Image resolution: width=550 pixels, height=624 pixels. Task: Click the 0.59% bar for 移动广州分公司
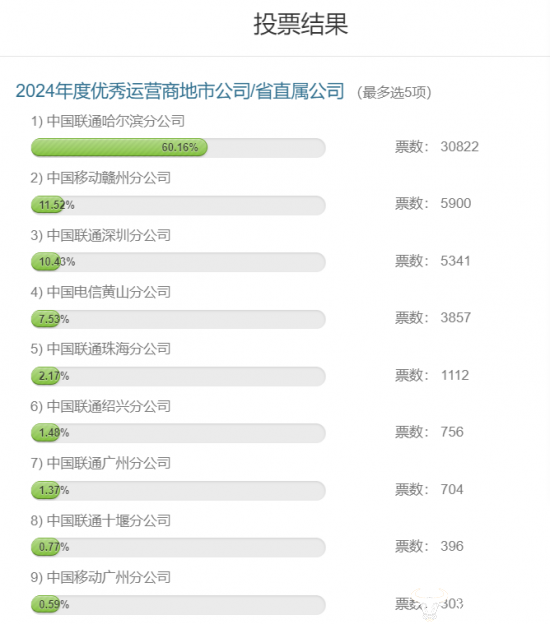[x=178, y=604]
